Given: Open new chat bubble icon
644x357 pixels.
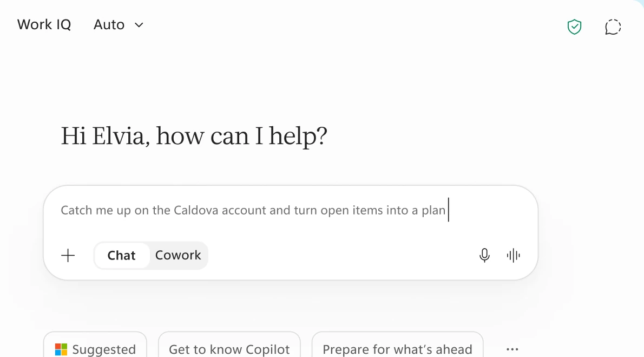Looking at the screenshot, I should (613, 27).
